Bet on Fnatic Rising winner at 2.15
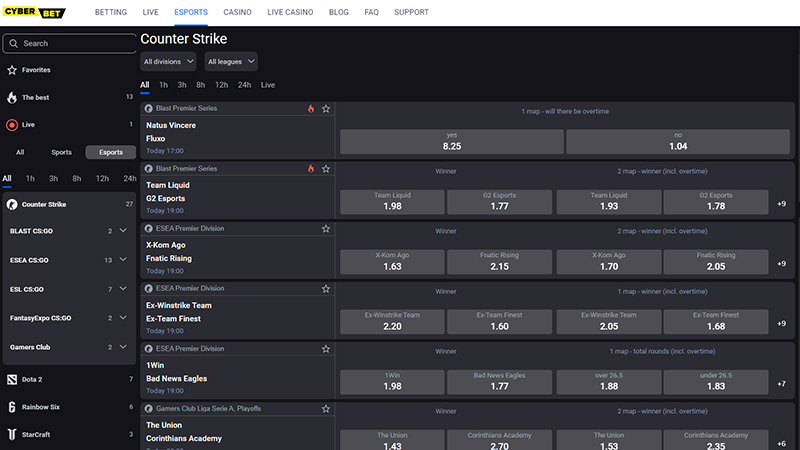The width and height of the screenshot is (800, 450). [499, 262]
